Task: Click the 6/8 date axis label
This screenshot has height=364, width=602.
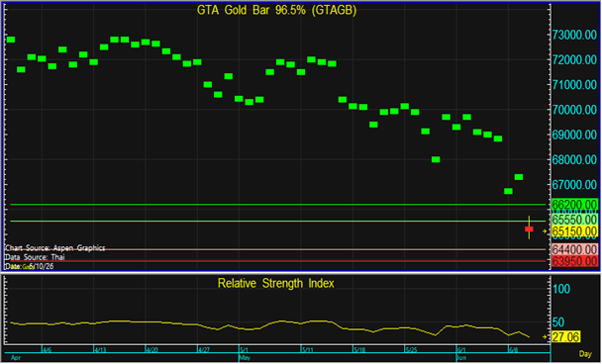Action: (514, 350)
